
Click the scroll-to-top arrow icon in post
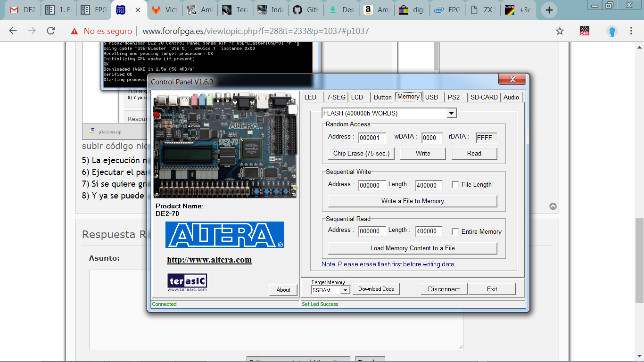(x=553, y=206)
